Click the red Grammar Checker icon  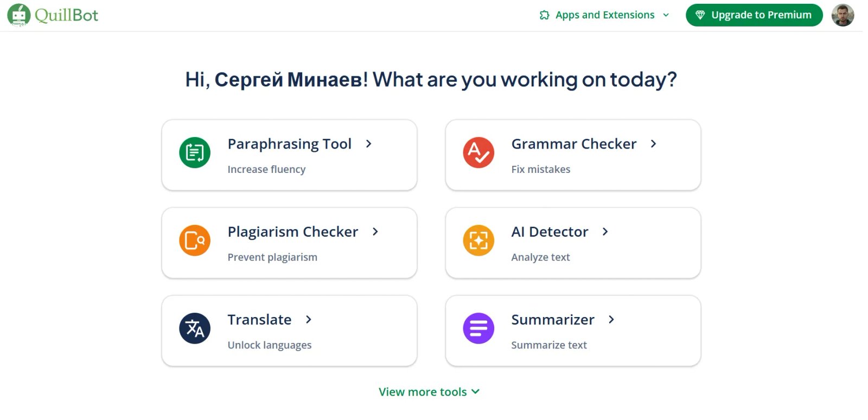pyautogui.click(x=478, y=153)
